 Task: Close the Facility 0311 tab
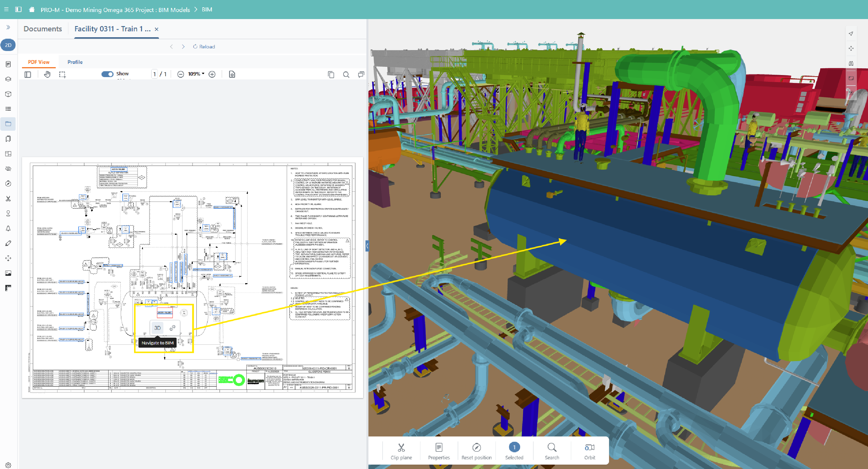(156, 29)
